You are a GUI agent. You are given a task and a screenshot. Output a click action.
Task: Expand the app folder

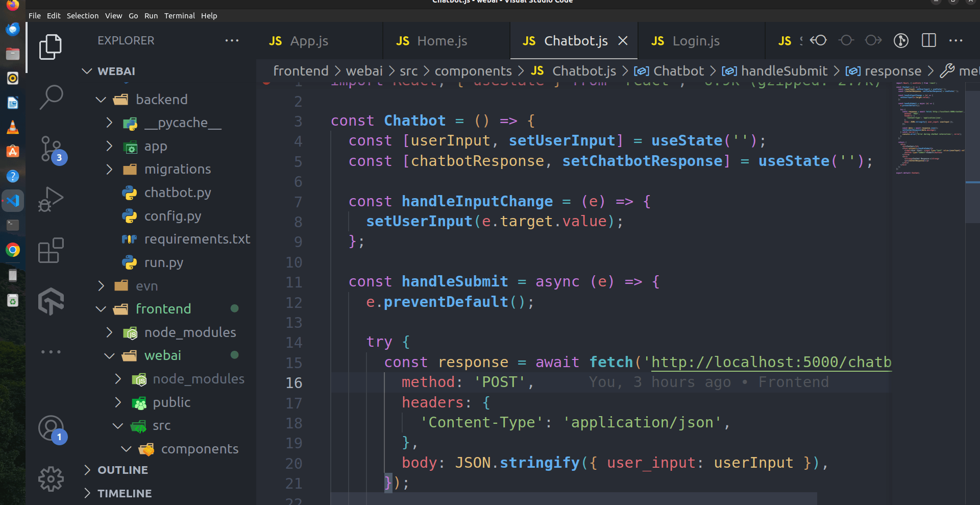[x=109, y=146]
